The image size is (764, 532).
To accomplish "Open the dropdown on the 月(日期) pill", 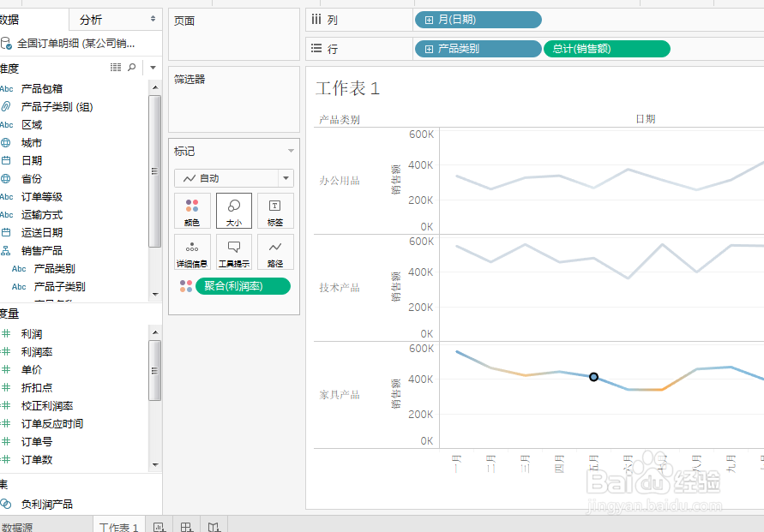I will tap(533, 20).
